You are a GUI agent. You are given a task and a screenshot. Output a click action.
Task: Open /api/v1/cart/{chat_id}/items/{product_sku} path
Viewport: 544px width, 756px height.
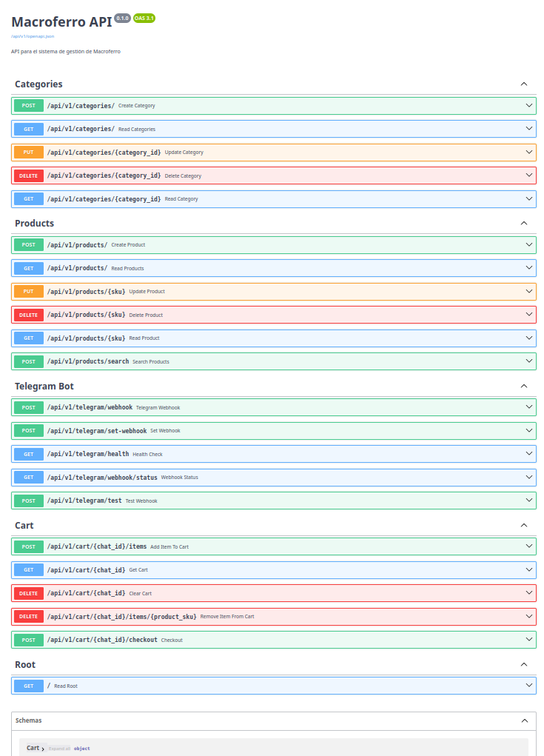pyautogui.click(x=122, y=617)
